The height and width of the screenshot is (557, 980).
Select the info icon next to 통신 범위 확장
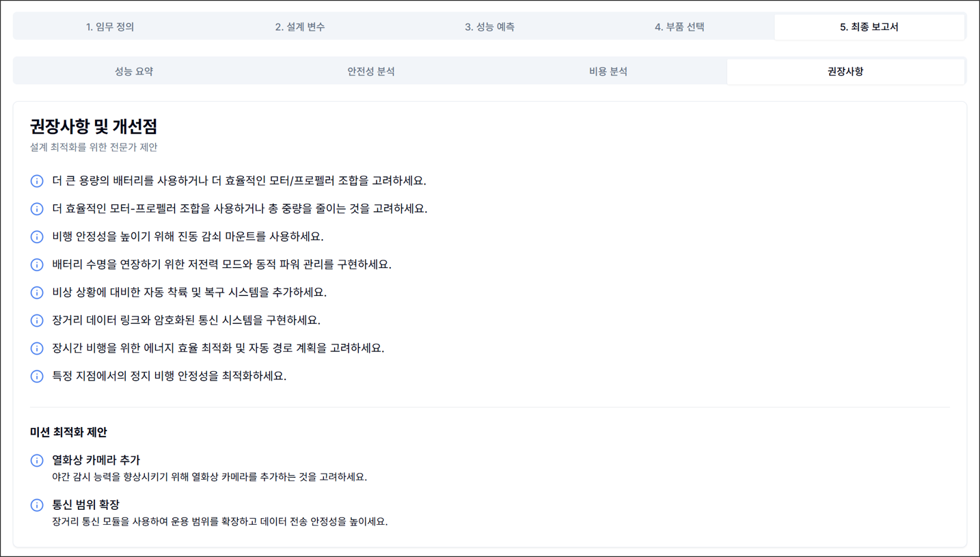[x=37, y=506]
